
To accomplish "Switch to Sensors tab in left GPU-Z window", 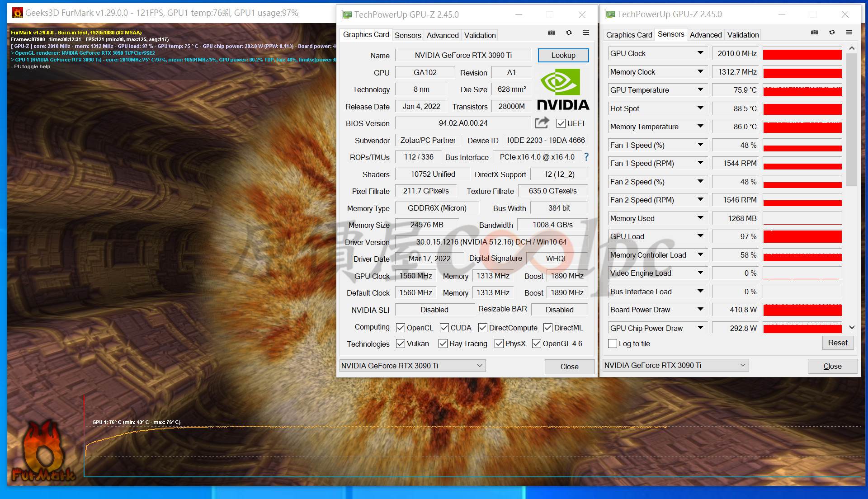I will pyautogui.click(x=408, y=35).
